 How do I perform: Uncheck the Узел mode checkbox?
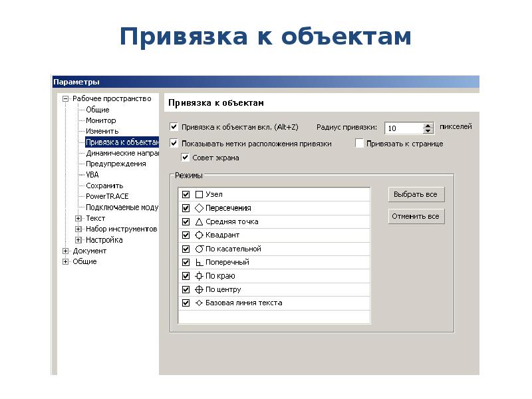(x=186, y=194)
